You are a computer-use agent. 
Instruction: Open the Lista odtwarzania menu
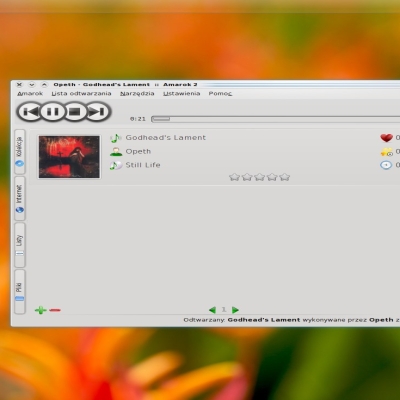tap(81, 93)
